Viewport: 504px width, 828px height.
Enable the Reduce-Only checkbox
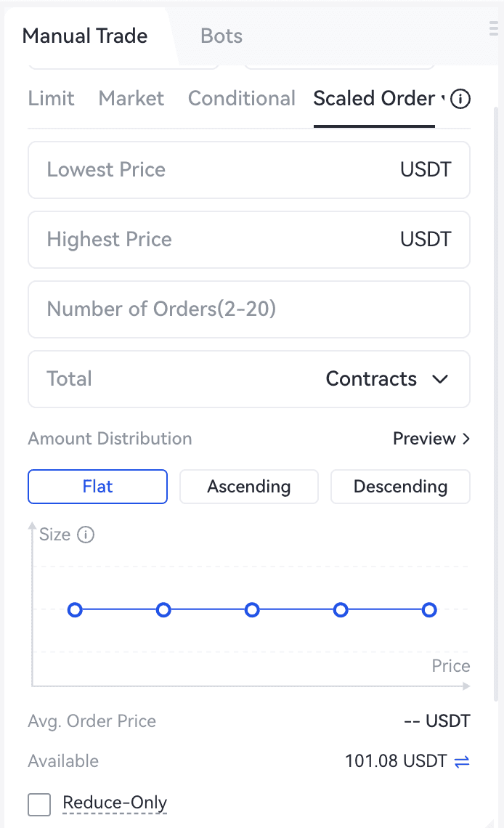coord(39,804)
